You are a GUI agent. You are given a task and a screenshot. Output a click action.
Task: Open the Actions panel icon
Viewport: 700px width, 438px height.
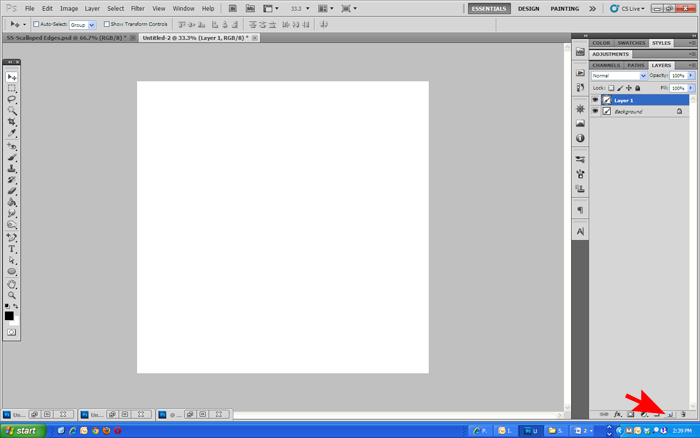pyautogui.click(x=580, y=73)
